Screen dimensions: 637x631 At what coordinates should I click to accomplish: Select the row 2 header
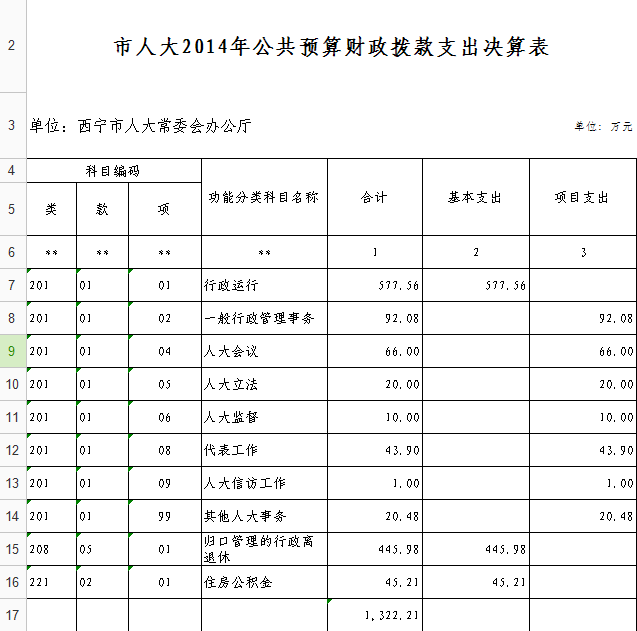pos(12,47)
